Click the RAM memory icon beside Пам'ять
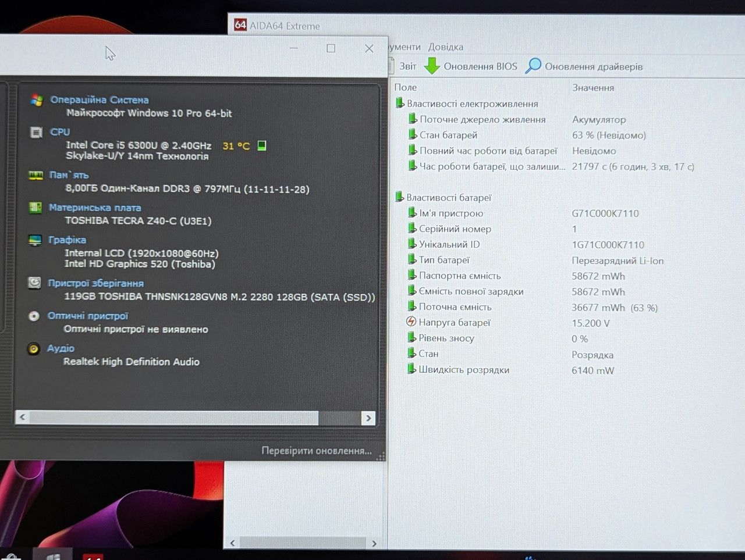 tap(36, 175)
